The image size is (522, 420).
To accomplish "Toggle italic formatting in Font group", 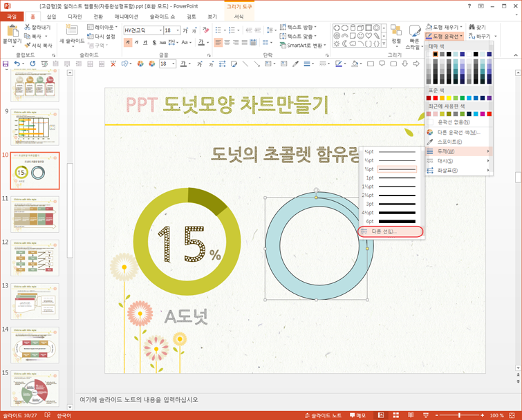I will tap(136, 42).
